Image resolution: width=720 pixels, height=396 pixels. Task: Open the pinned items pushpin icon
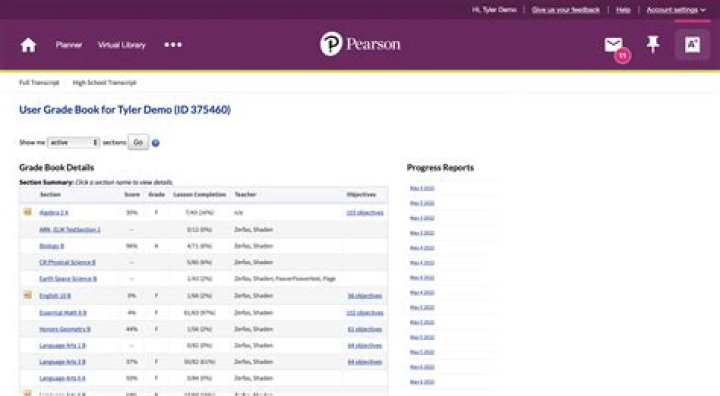(x=653, y=45)
